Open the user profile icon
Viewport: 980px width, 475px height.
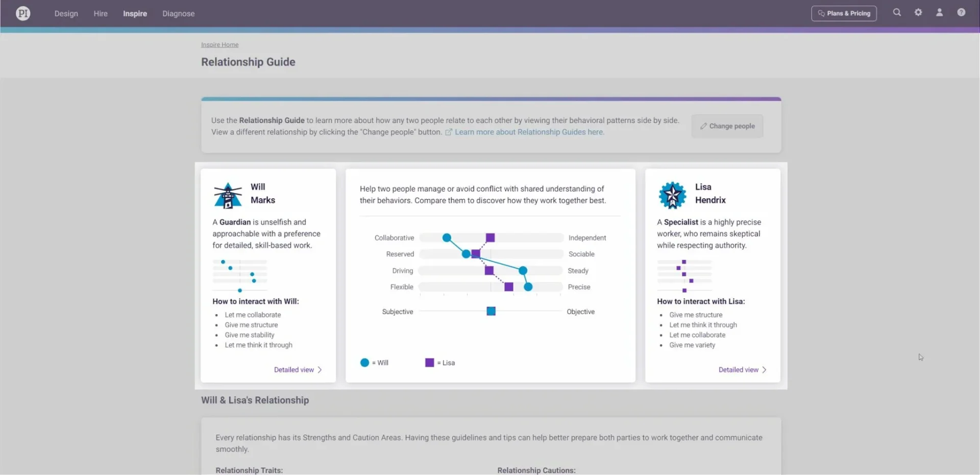click(x=939, y=13)
